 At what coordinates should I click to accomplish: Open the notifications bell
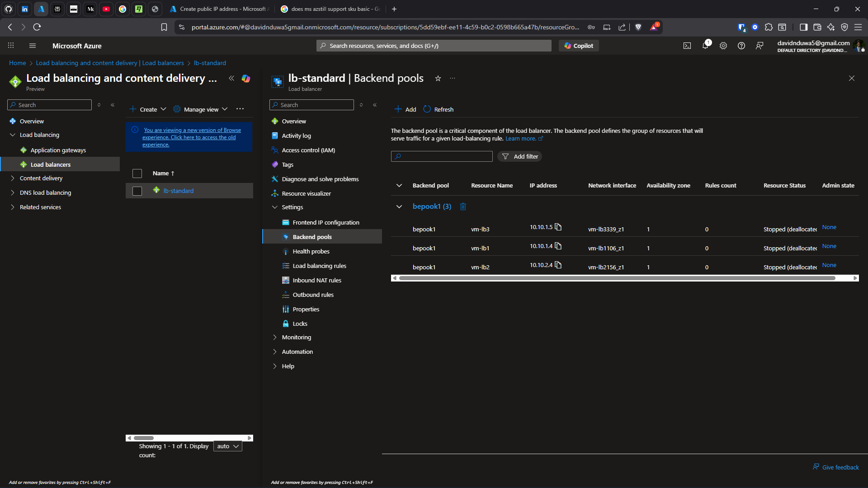pos(705,46)
